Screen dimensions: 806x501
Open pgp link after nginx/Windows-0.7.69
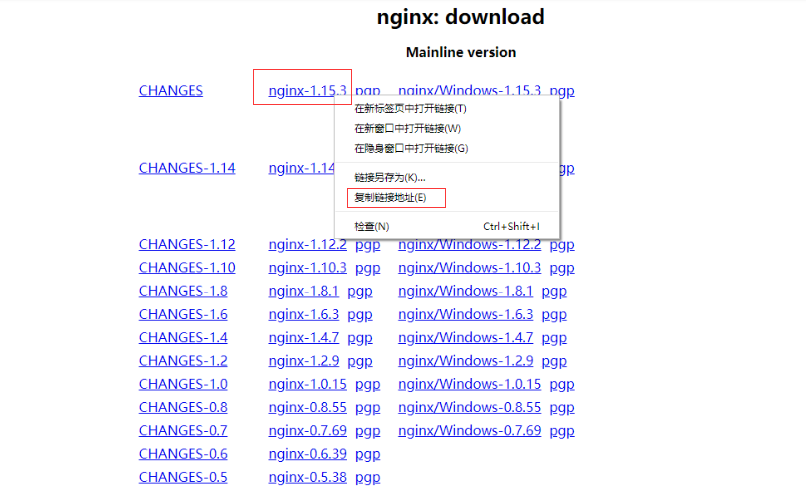[x=562, y=431]
